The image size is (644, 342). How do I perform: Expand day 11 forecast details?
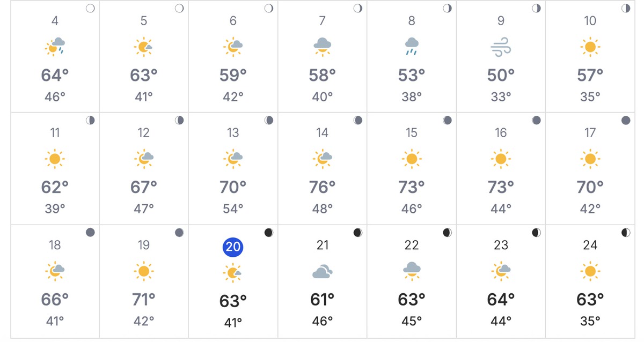pyautogui.click(x=54, y=169)
